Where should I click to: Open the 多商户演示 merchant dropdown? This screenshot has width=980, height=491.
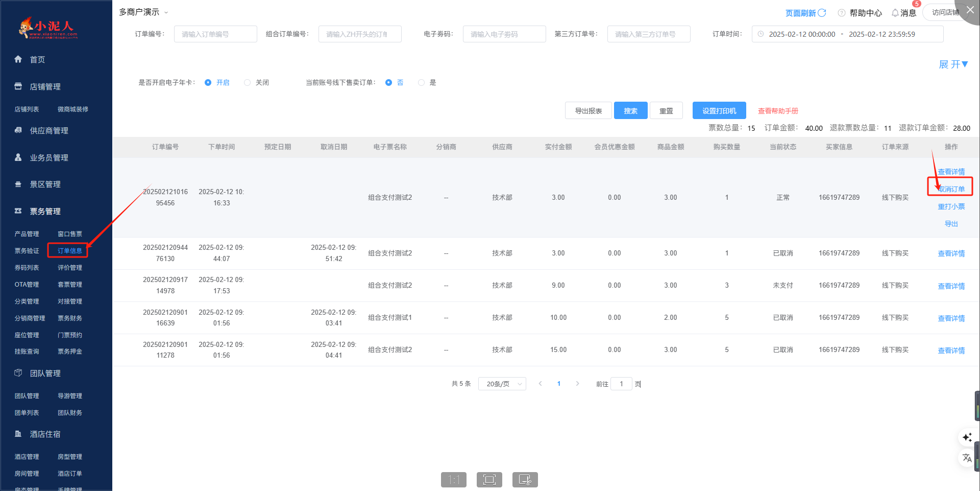[143, 12]
